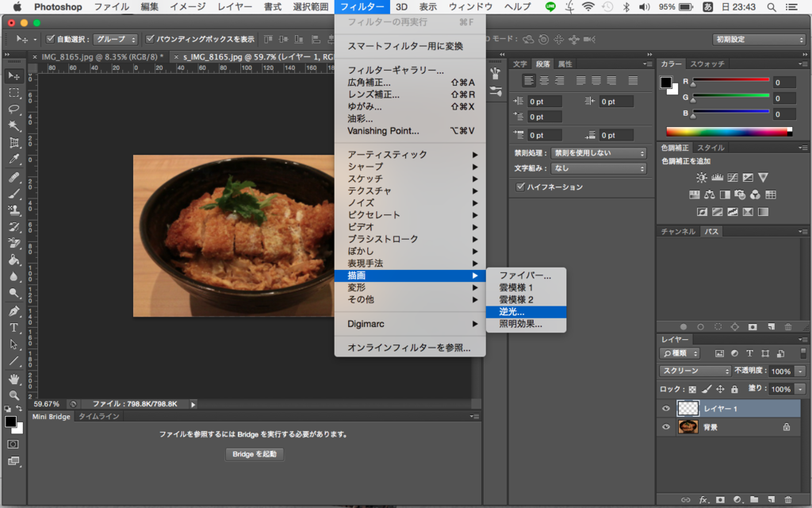Click the fx layer styles icon
This screenshot has width=812, height=508.
coord(703,499)
